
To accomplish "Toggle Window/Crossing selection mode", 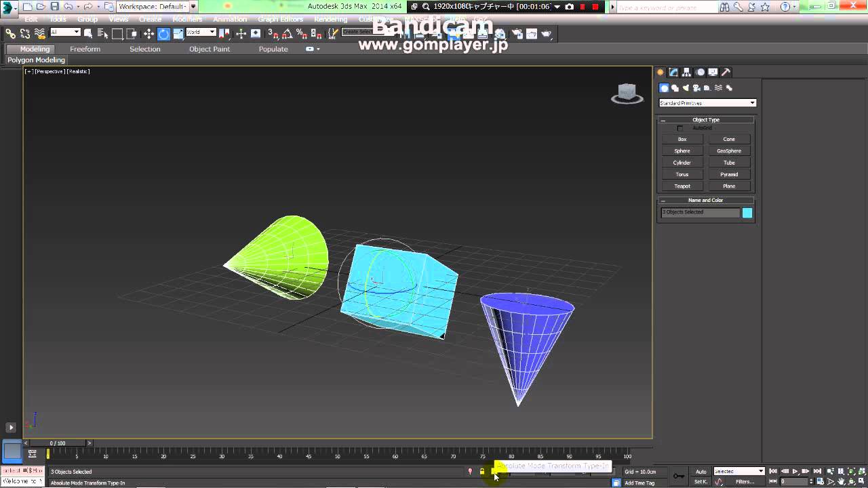I will (132, 33).
